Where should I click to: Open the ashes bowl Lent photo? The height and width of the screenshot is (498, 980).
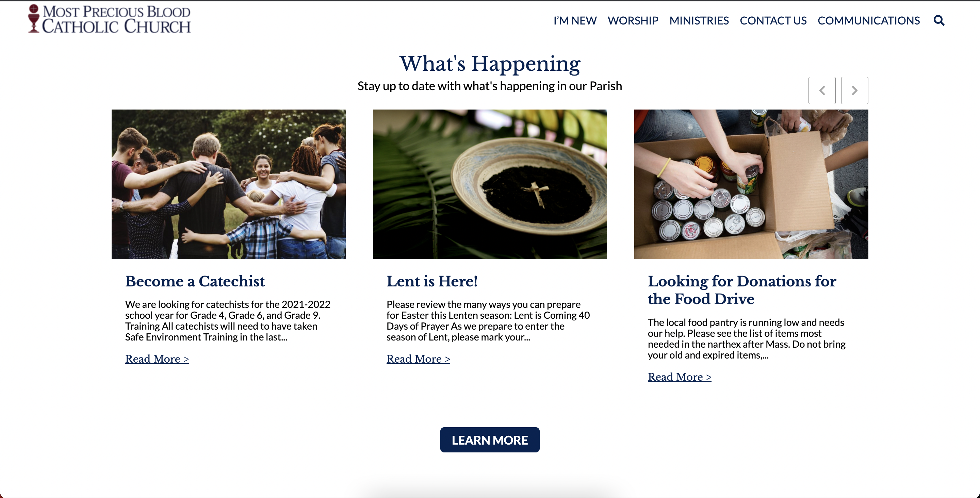pos(490,184)
